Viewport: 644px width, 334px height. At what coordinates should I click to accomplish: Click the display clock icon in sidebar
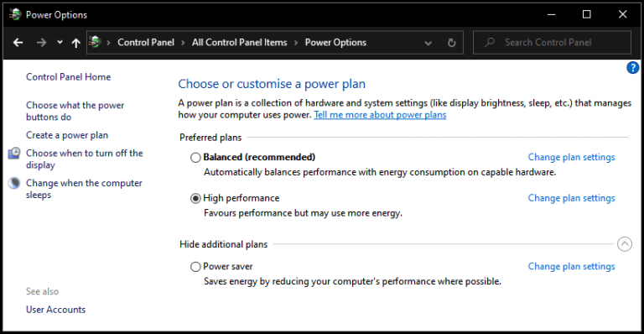coord(14,154)
